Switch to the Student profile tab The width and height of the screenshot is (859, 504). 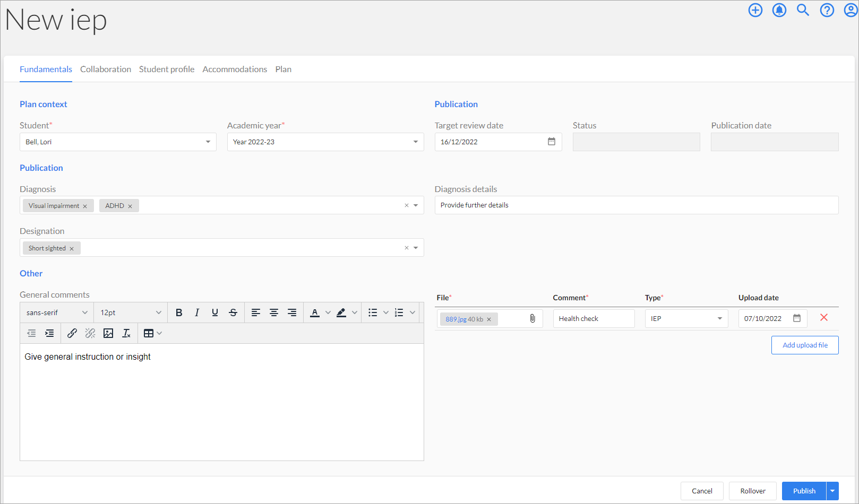pyautogui.click(x=167, y=69)
